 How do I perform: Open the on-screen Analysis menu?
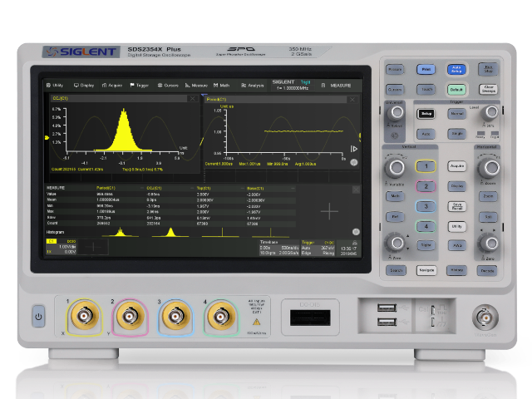tap(253, 85)
